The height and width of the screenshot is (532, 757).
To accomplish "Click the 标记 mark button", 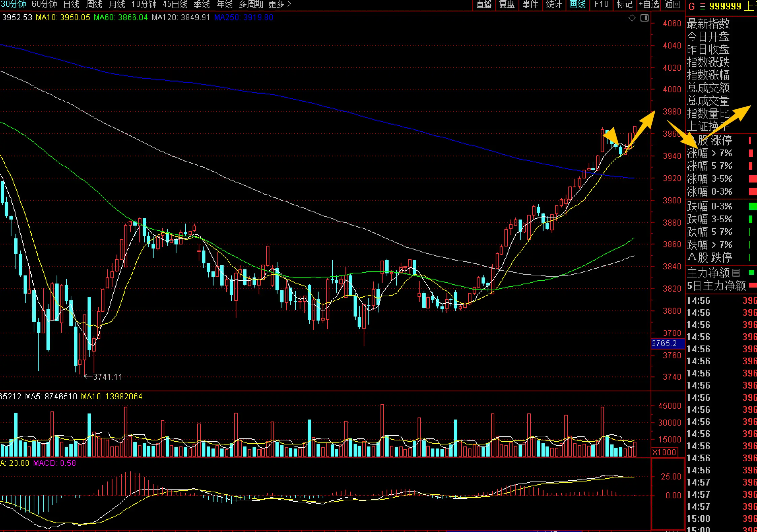I will pyautogui.click(x=625, y=5).
